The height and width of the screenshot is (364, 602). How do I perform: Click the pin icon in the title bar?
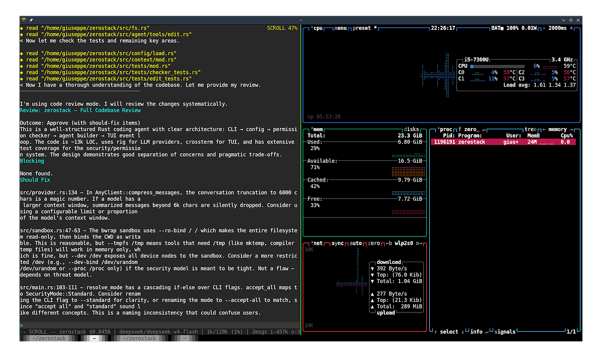click(x=31, y=20)
